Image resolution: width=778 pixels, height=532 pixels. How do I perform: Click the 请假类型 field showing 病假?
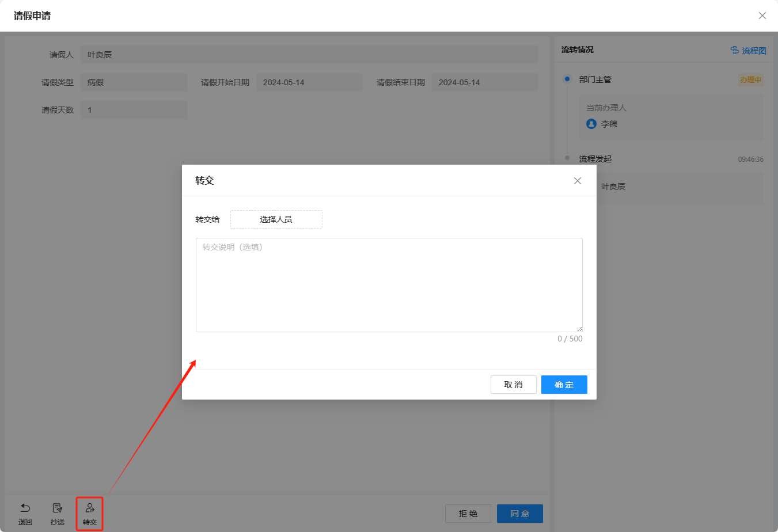[x=134, y=82]
